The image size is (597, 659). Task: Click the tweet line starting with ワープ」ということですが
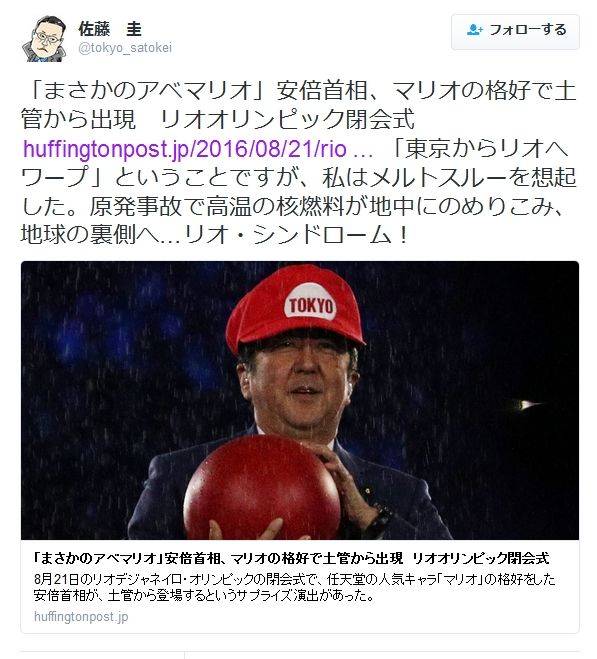click(x=299, y=177)
